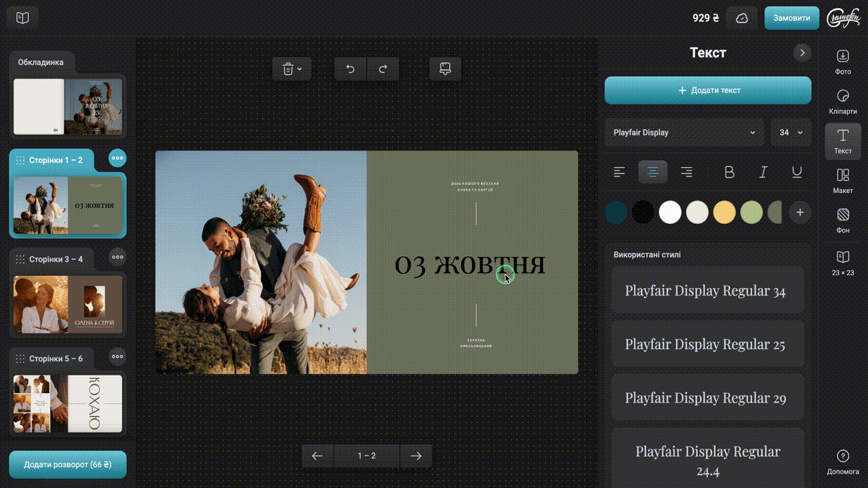Click the Додати текст button
This screenshot has height=488, width=868.
pos(708,90)
